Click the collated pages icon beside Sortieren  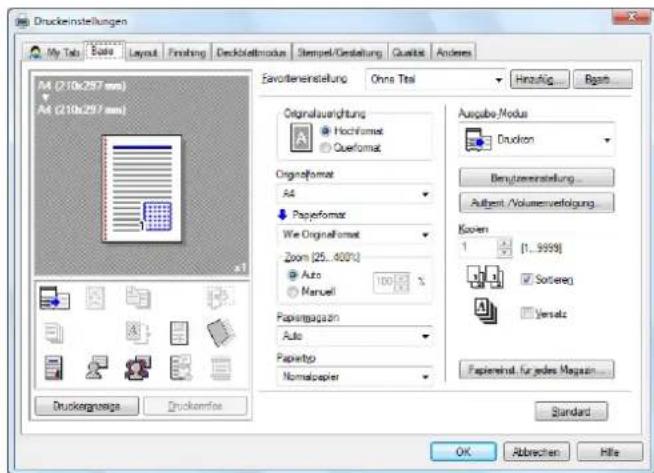485,277
